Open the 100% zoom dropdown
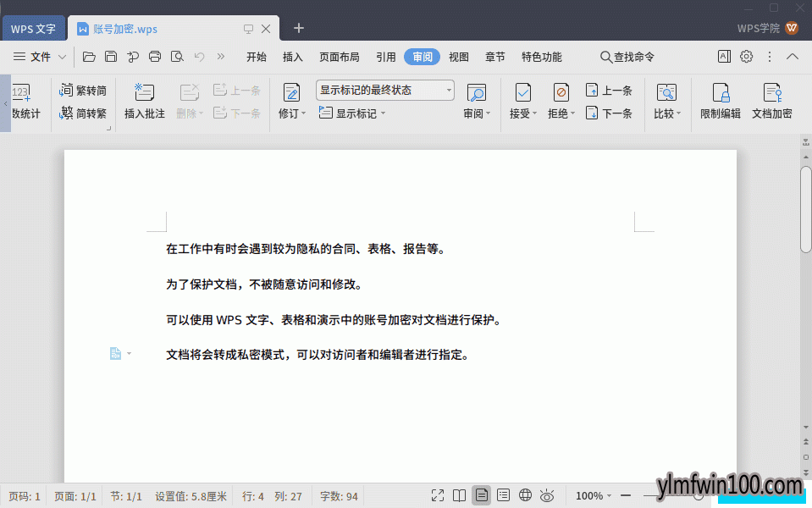Screen dimensions: 812x508 tap(594, 495)
